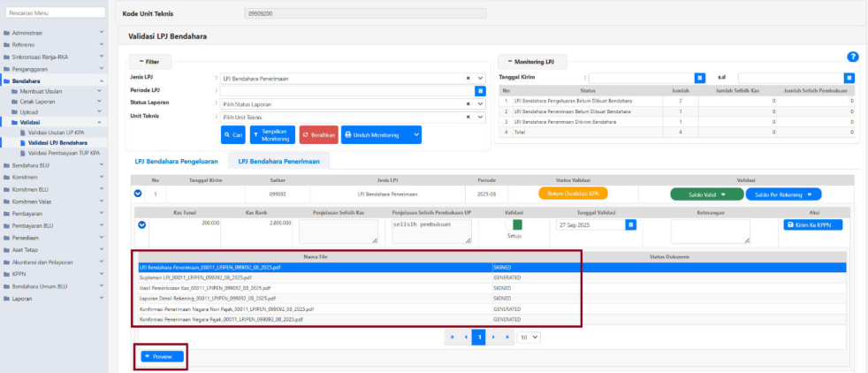868x373 pixels.
Task: Open the Tanggal Kirim start date calendar icon
Action: pyautogui.click(x=699, y=78)
